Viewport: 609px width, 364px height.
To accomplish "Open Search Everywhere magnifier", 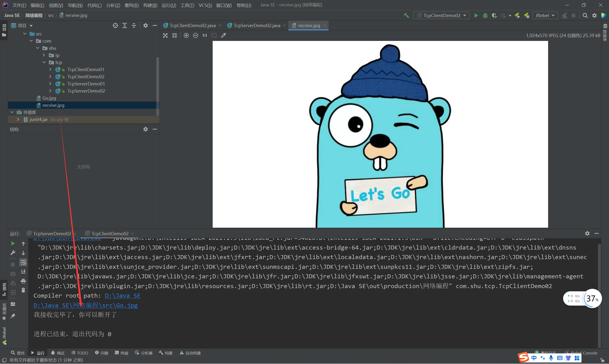I will [585, 15].
